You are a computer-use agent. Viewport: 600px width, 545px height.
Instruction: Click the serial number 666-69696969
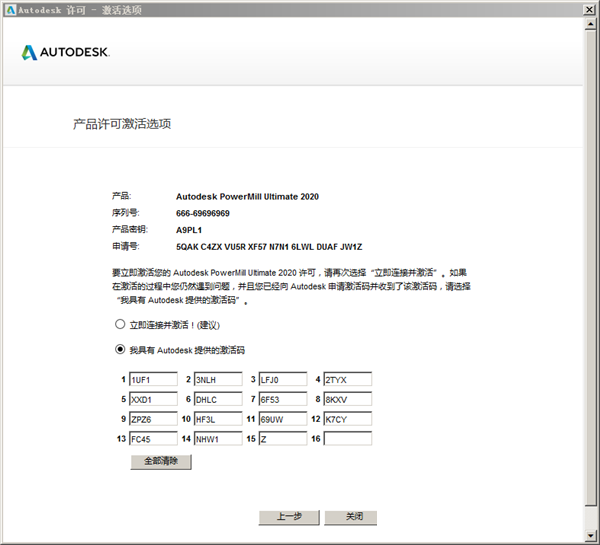tap(203, 213)
